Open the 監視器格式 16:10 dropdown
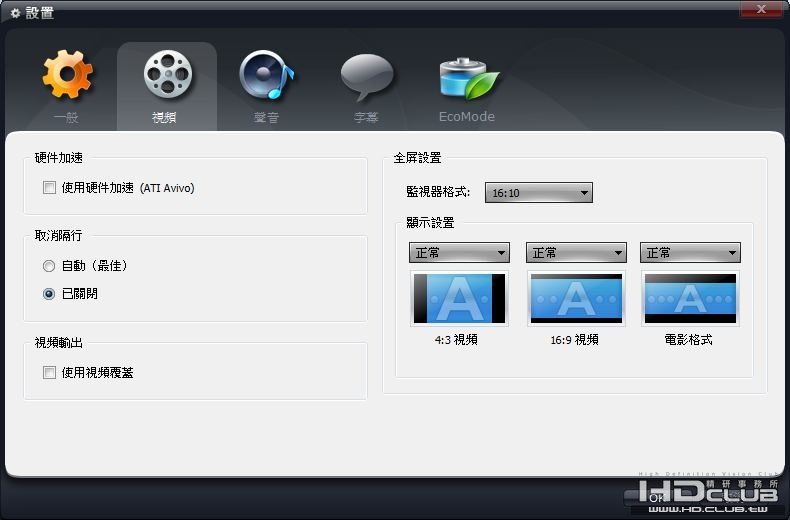The width and height of the screenshot is (790, 520). point(539,192)
